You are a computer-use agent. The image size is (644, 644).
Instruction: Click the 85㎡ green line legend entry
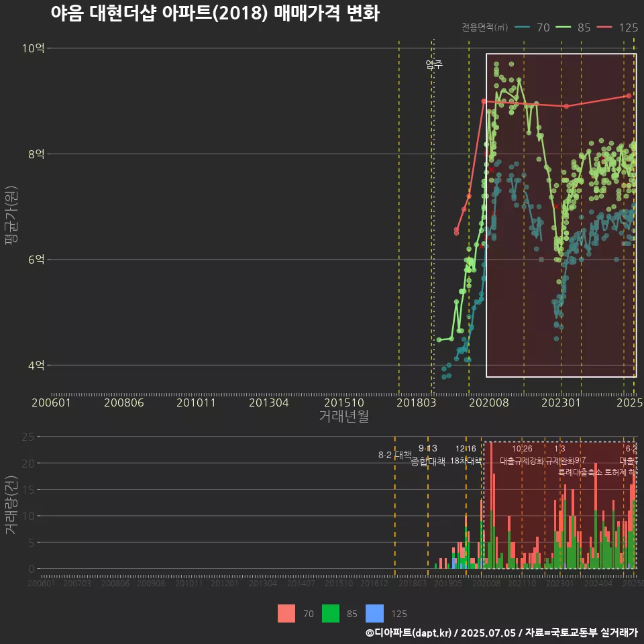pyautogui.click(x=573, y=28)
